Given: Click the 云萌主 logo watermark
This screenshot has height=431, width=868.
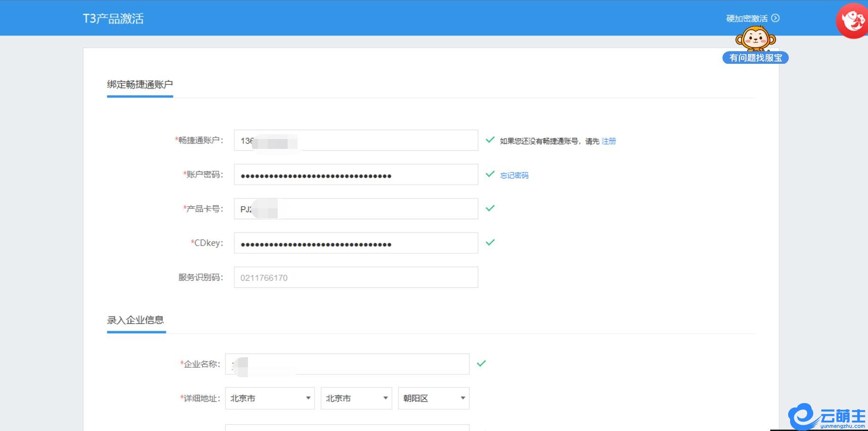Looking at the screenshot, I should click(826, 417).
